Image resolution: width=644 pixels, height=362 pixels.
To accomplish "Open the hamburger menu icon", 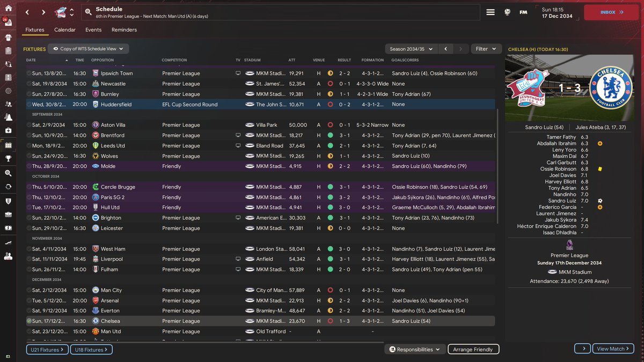I will point(491,12).
